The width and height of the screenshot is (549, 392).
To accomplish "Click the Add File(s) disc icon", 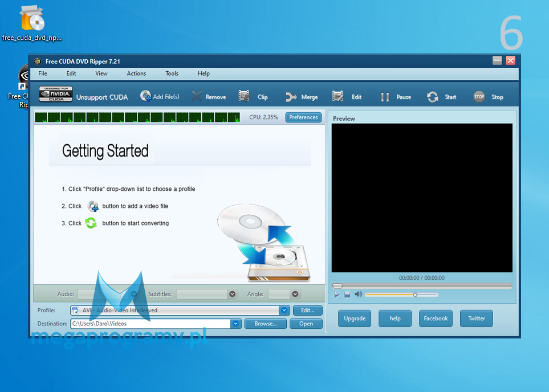I will (145, 96).
